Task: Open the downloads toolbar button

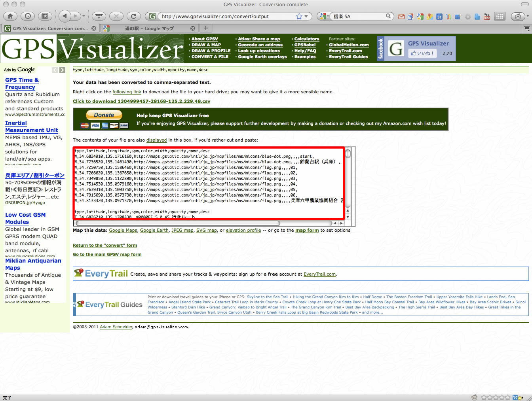Action: click(x=99, y=16)
